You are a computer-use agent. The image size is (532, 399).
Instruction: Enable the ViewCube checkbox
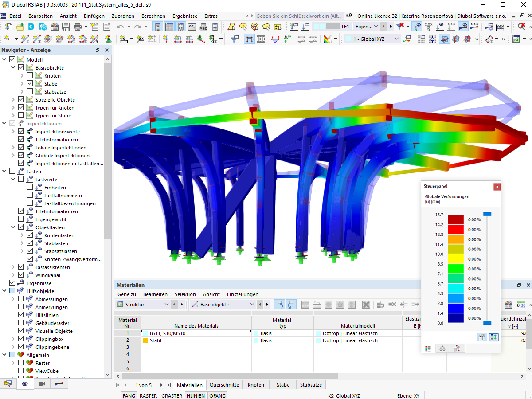click(x=21, y=371)
